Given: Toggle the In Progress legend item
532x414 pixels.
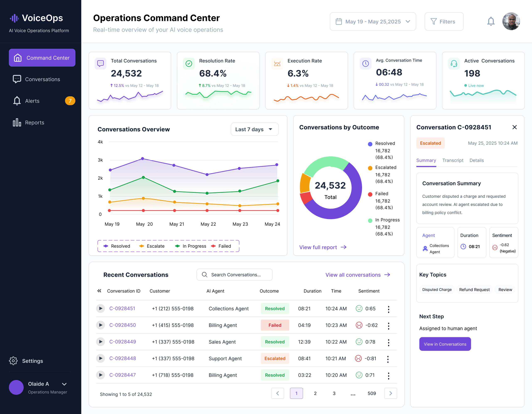Looking at the screenshot, I should [191, 246].
